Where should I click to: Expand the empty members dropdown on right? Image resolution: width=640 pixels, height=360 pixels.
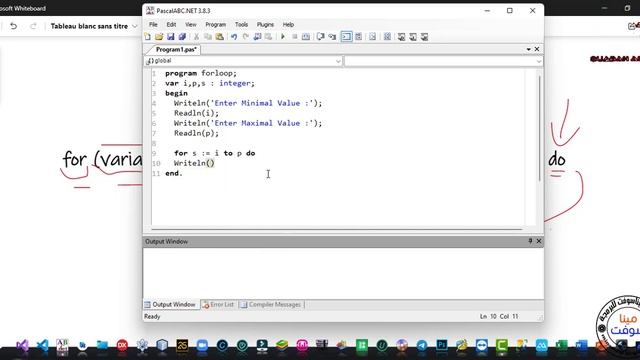[x=538, y=61]
